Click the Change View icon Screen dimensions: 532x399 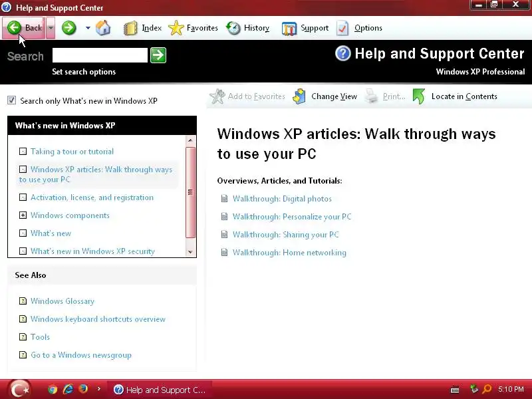point(299,96)
